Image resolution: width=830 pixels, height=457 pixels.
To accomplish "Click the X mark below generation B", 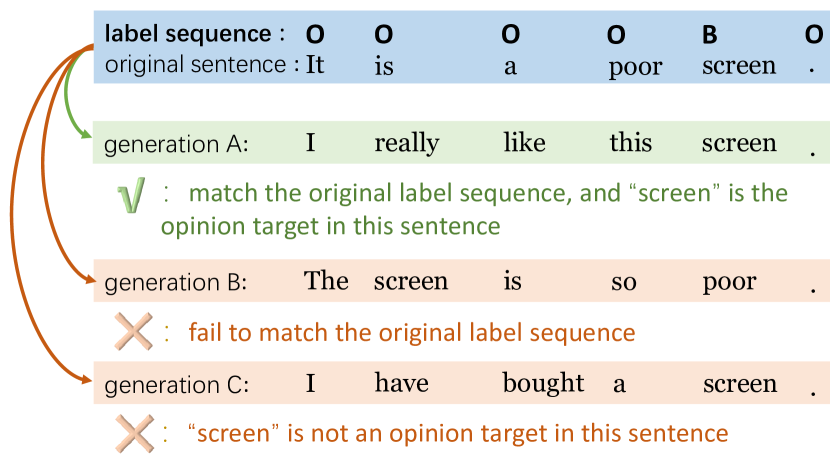I will click(132, 331).
